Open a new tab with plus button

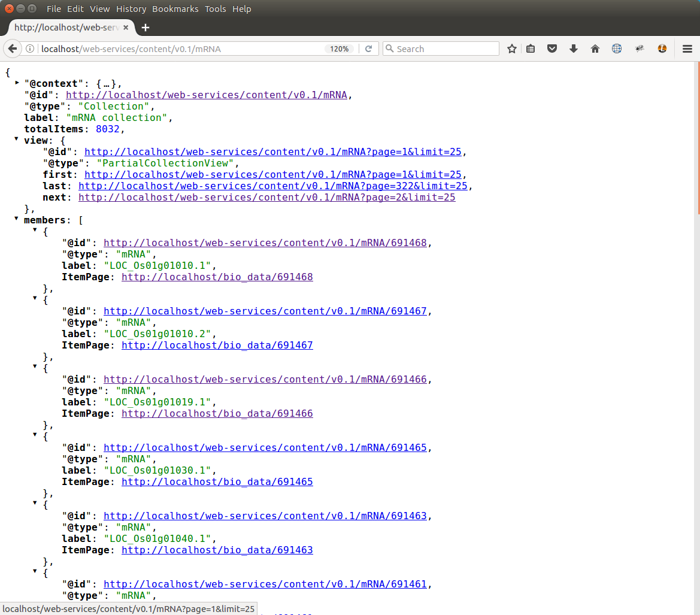click(145, 28)
